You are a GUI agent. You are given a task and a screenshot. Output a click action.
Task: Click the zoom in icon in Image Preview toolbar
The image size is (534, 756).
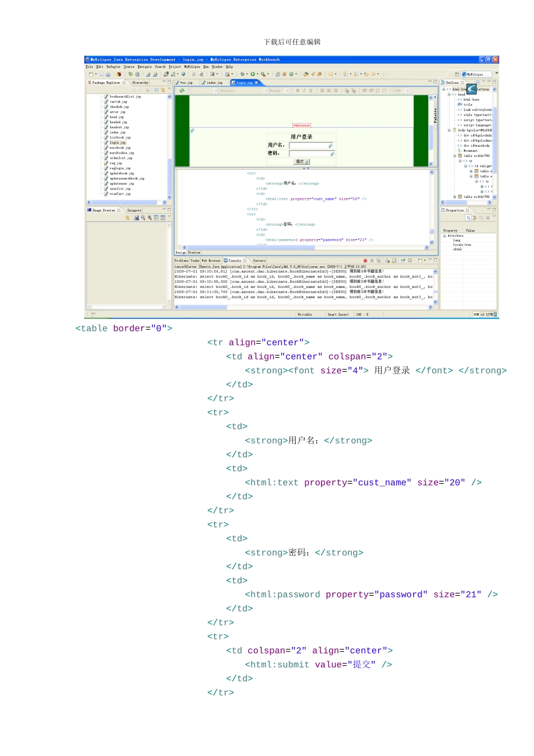(x=150, y=218)
